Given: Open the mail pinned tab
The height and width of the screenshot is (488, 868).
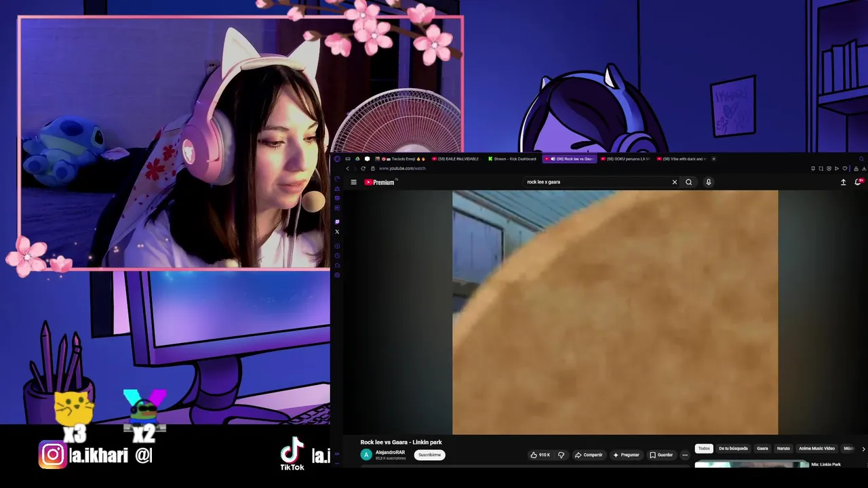Looking at the screenshot, I should point(348,159).
